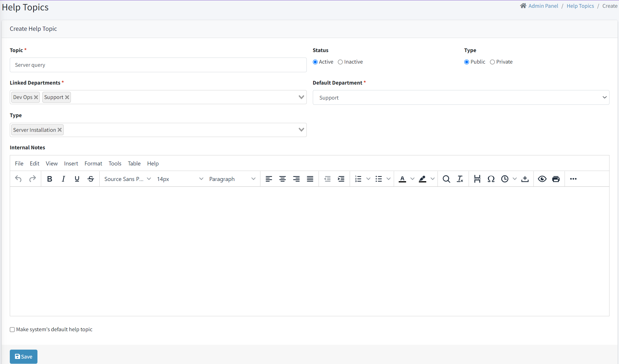This screenshot has height=364, width=619.
Task: Show more toolbar options ellipsis
Action: pos(573,179)
